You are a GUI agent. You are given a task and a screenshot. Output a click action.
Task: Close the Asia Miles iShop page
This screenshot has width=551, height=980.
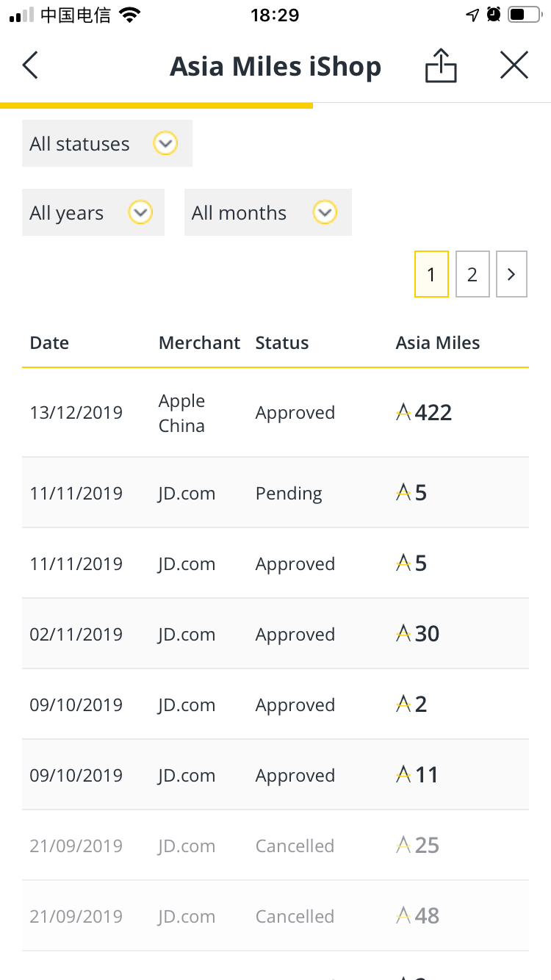coord(514,65)
